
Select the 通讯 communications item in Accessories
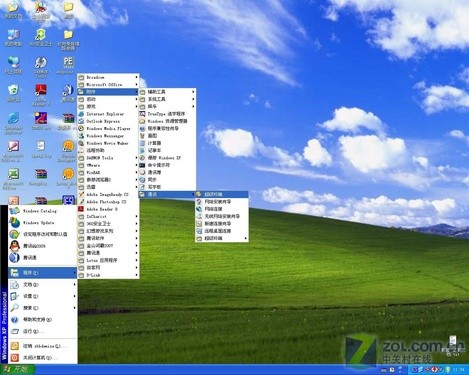(x=167, y=194)
